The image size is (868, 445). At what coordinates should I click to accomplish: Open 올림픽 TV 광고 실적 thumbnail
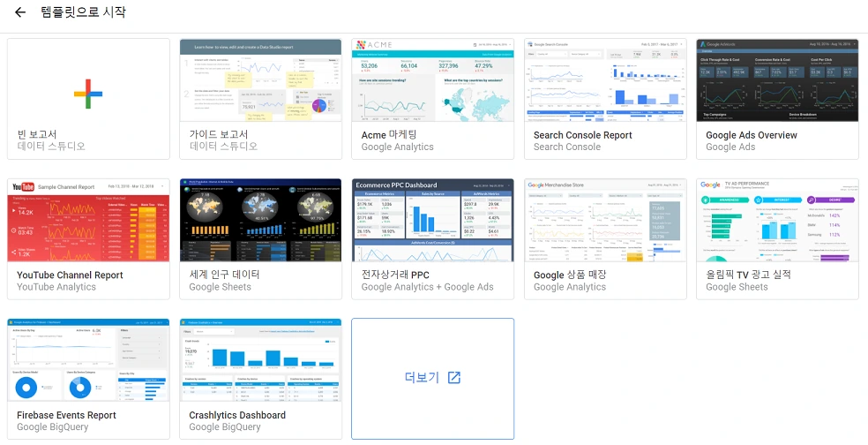click(x=777, y=220)
